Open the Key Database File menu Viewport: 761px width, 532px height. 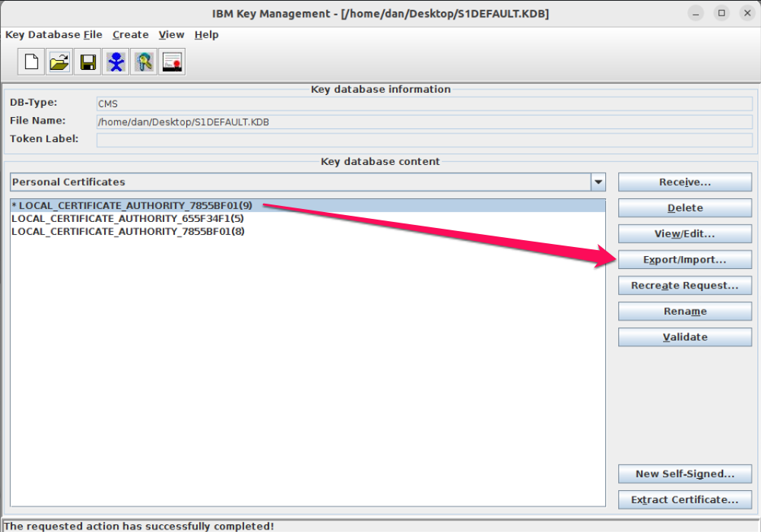coord(53,34)
